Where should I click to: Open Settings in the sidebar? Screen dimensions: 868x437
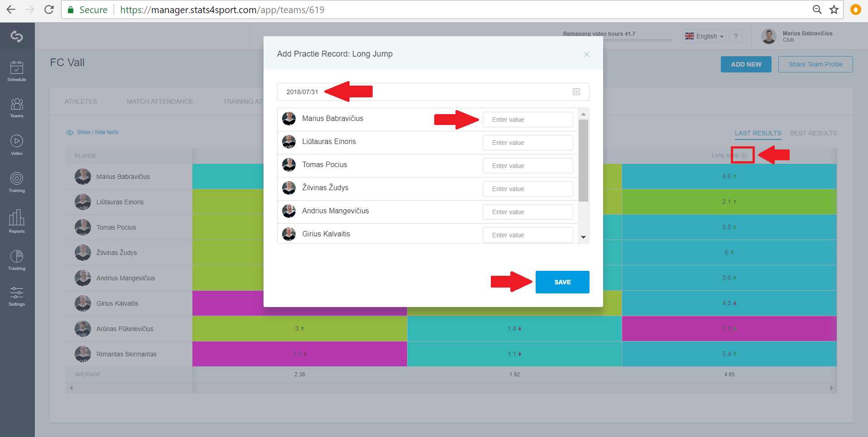pos(17,296)
